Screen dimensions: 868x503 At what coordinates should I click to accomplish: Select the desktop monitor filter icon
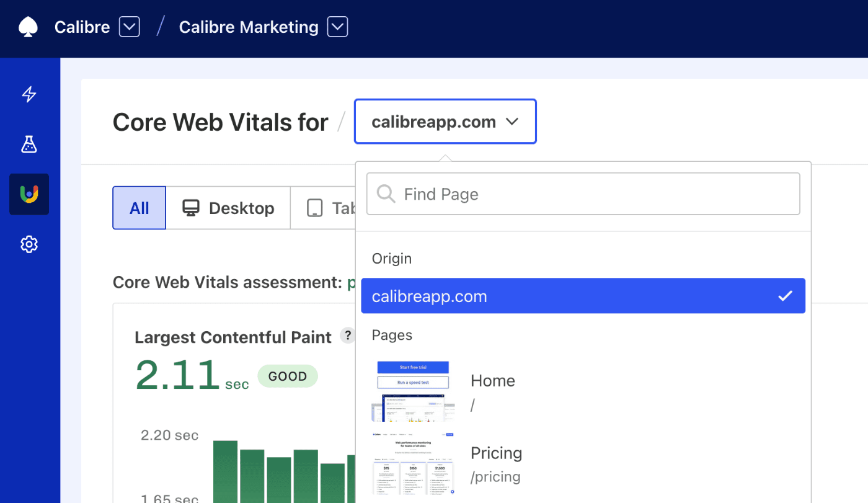coord(192,208)
